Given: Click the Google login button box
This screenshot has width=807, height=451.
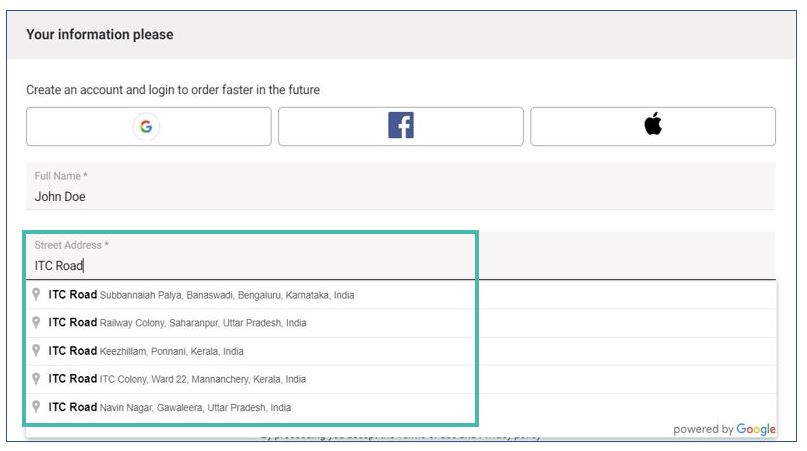Looking at the screenshot, I should coord(149,127).
